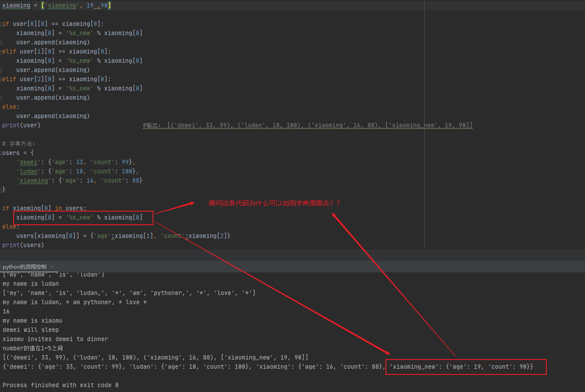This screenshot has height=392, width=585.
Task: Place cursor on the print(user) statement
Action: point(21,125)
